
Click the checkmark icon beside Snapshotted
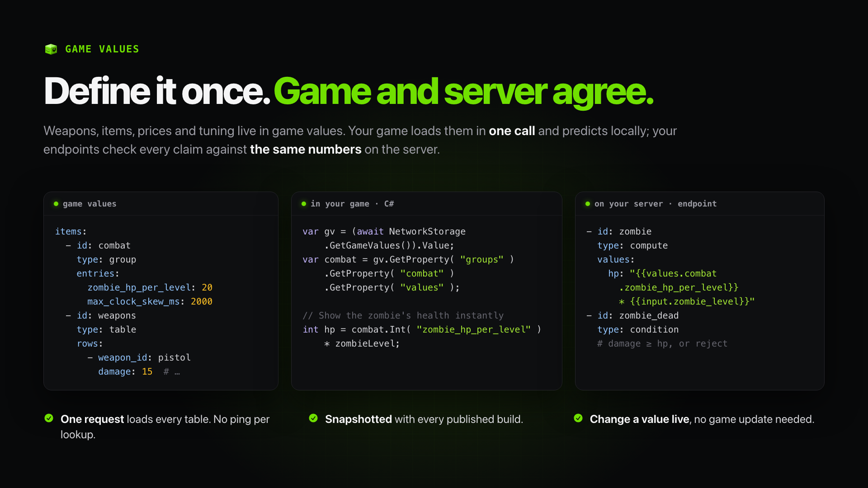[313, 418]
